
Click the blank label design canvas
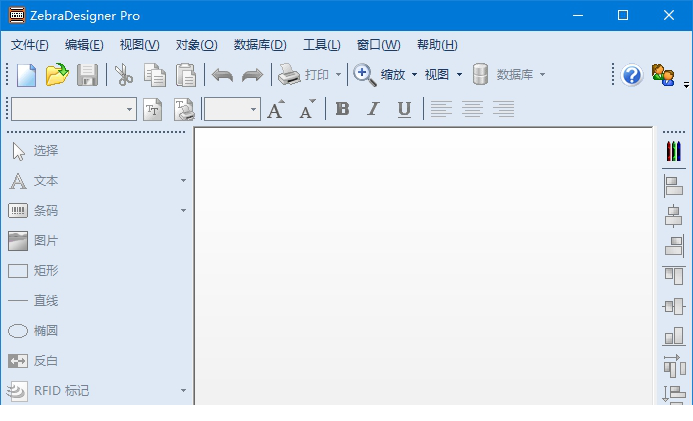click(423, 266)
